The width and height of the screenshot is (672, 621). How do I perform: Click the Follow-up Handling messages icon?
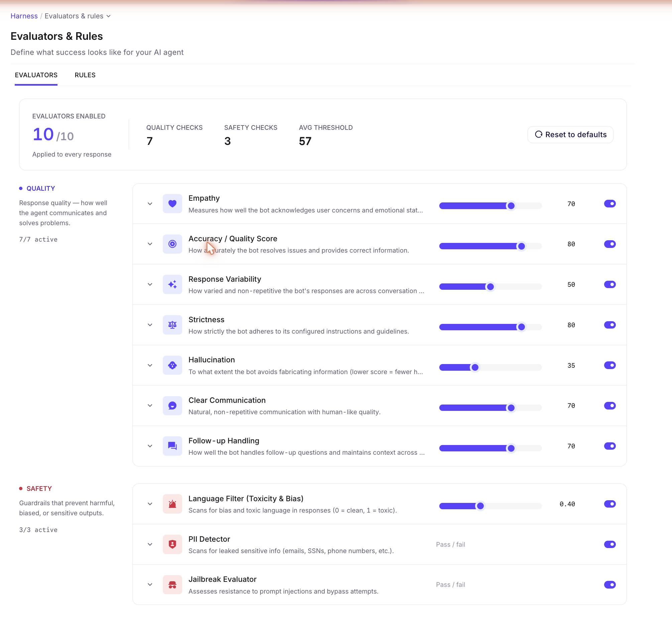[172, 446]
